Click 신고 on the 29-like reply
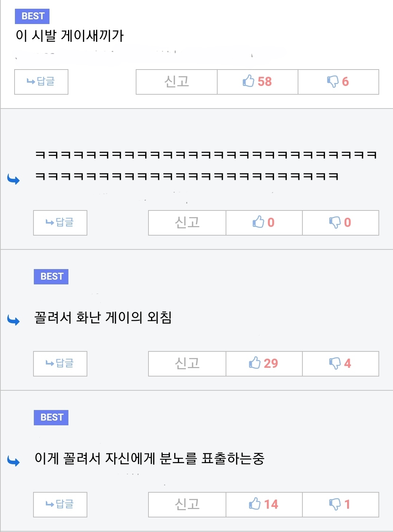 pyautogui.click(x=187, y=363)
